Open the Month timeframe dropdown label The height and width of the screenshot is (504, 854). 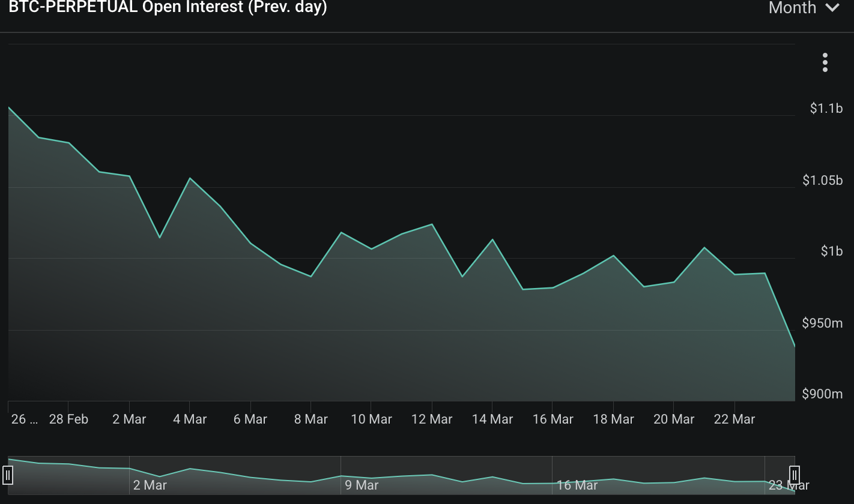pyautogui.click(x=792, y=8)
